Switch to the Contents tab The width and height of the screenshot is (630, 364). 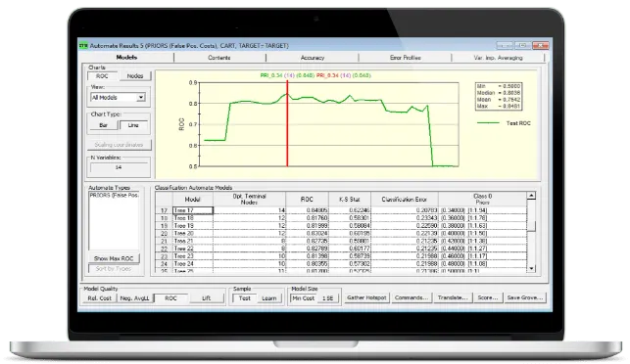point(219,58)
